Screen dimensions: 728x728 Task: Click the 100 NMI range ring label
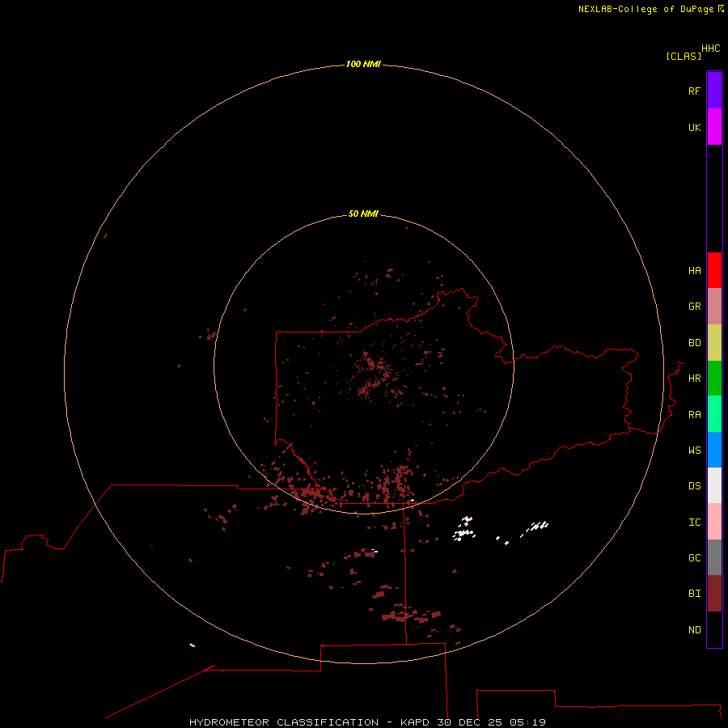pyautogui.click(x=363, y=64)
